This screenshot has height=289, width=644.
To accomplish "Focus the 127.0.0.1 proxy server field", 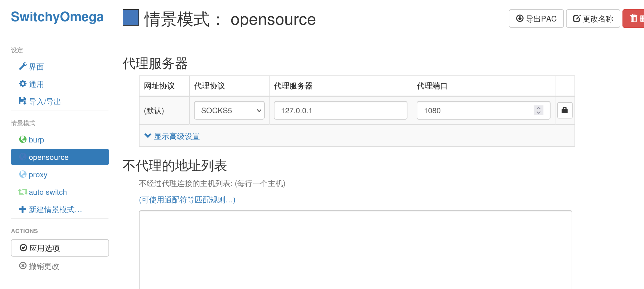I will point(340,110).
